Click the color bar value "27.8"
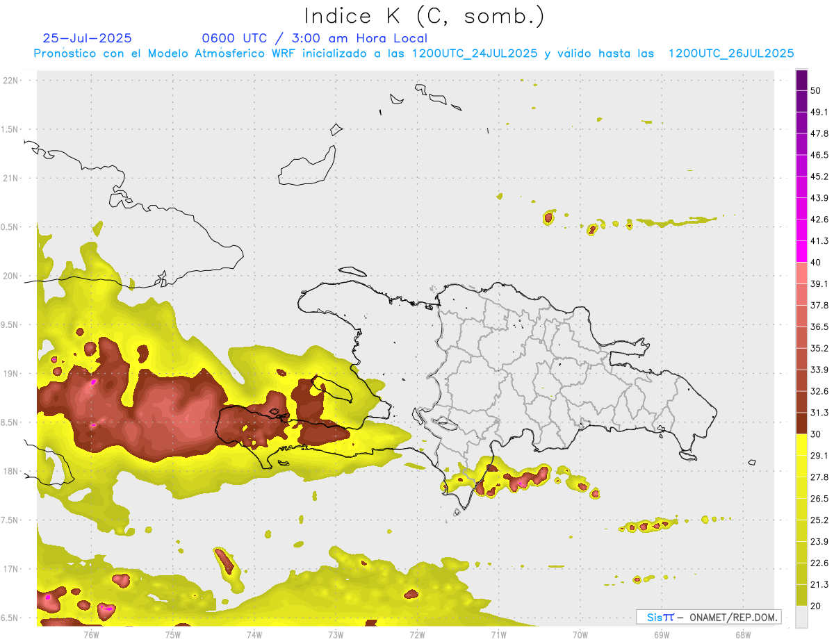 click(819, 477)
